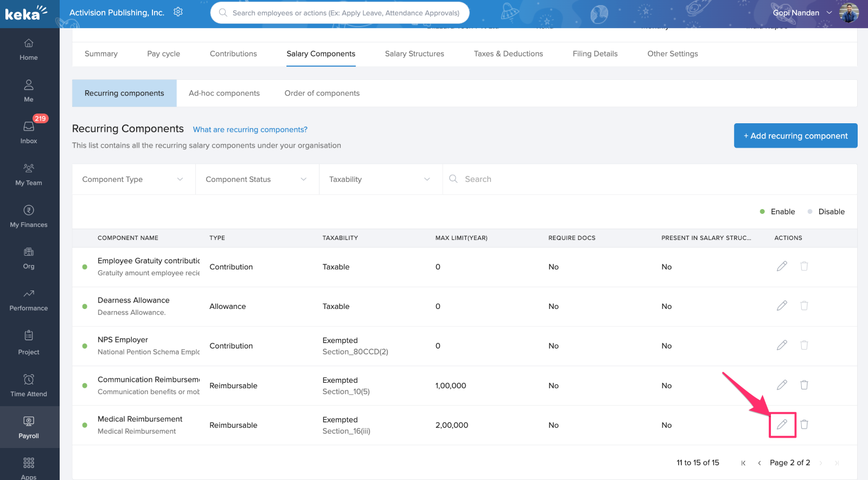Expand the Taxability dropdown
The height and width of the screenshot is (480, 868).
(379, 179)
